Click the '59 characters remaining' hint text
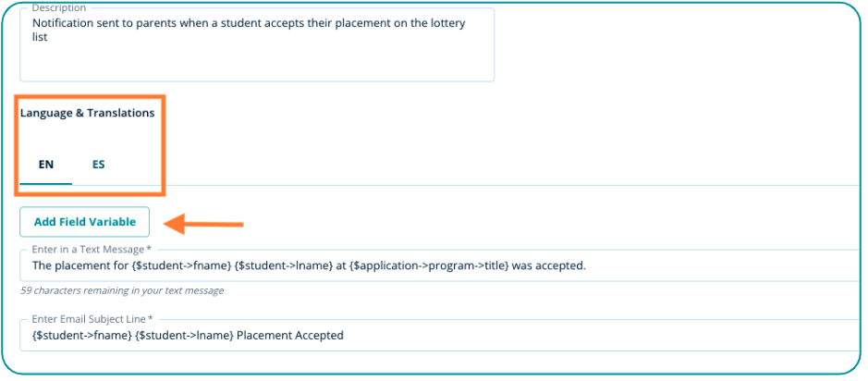 (x=122, y=290)
